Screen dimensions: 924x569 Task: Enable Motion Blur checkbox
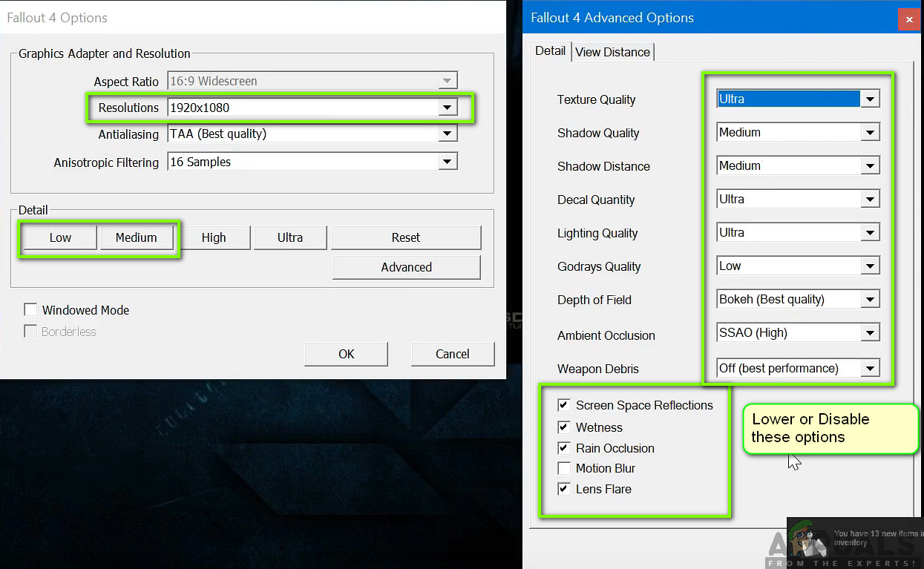(564, 468)
